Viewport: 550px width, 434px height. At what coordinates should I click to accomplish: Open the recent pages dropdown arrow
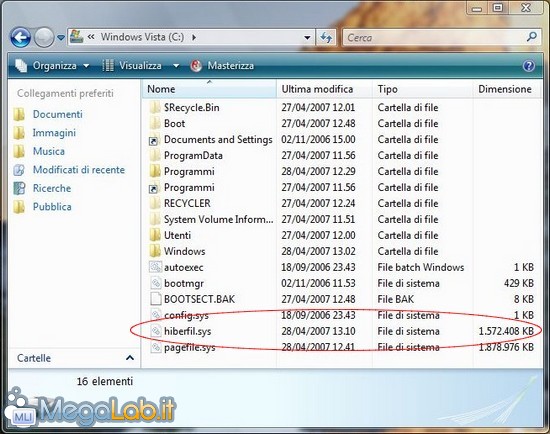[61, 37]
